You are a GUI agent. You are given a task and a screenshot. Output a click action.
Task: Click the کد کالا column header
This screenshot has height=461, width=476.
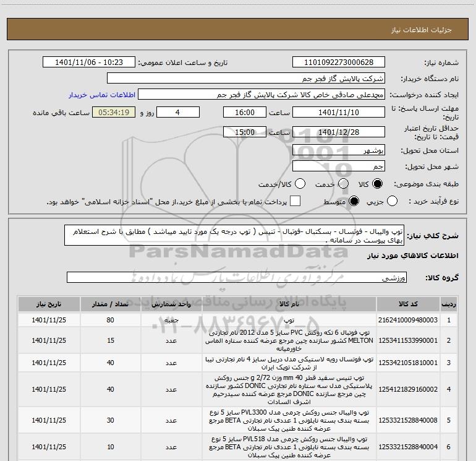[408, 304]
